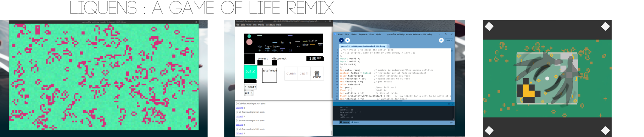Image resolution: width=644 pixels, height=137 pixels.
Task: Open the View menu in Pure Data
Action: tap(249, 25)
